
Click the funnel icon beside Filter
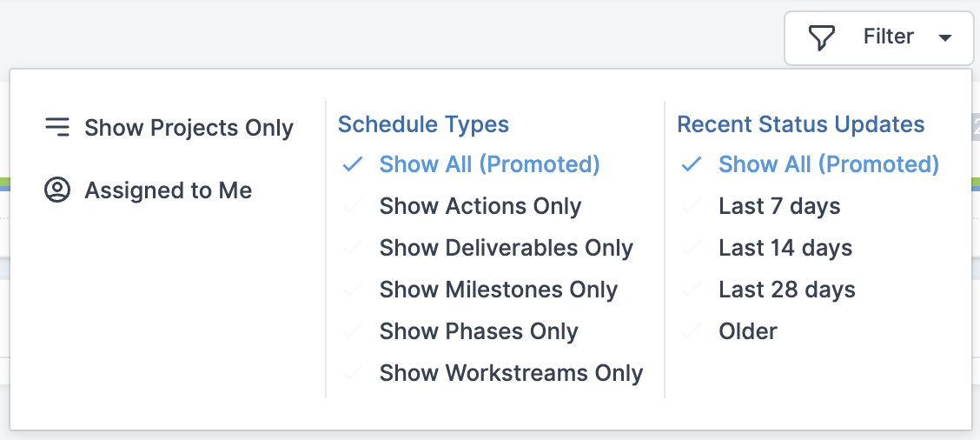(821, 37)
